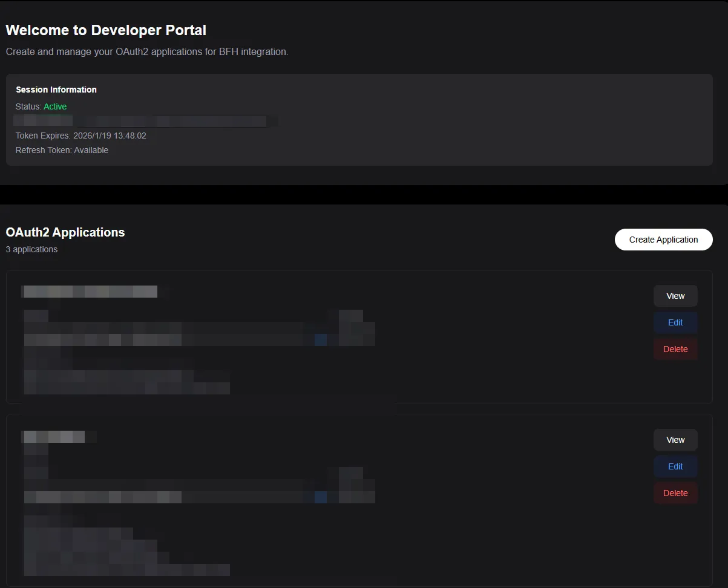This screenshot has height=588, width=728.
Task: Delete the first application card
Action: pos(675,349)
